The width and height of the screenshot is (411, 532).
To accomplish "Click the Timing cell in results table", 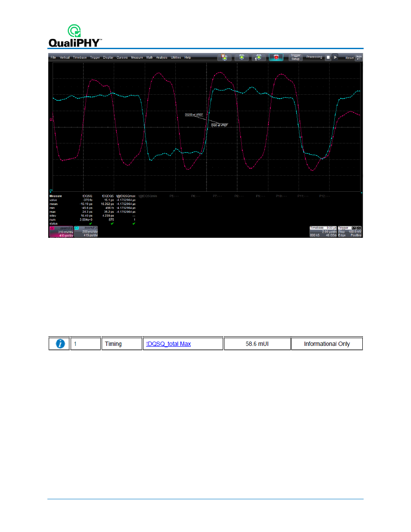I will point(122,344).
